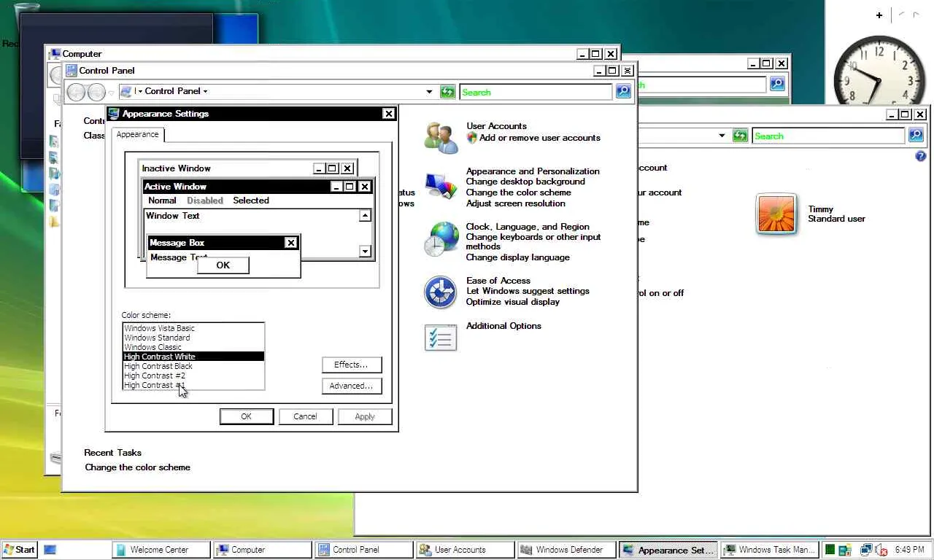Open the User Accounts category icon

point(441,136)
